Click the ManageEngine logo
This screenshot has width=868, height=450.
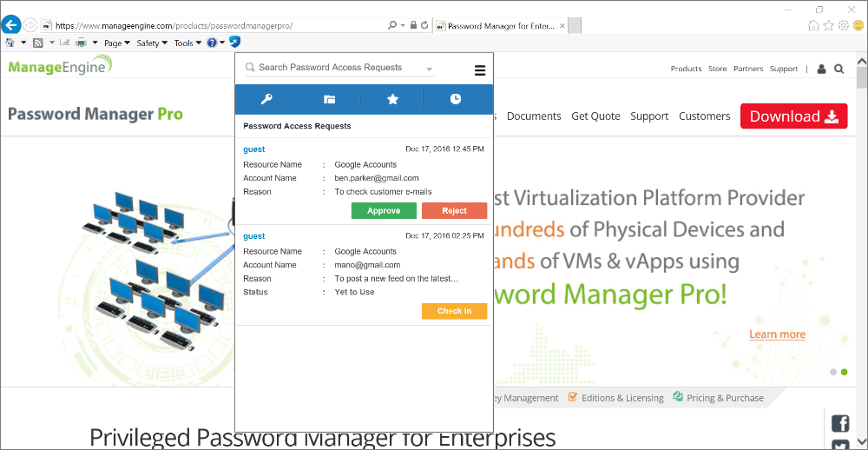coord(60,66)
